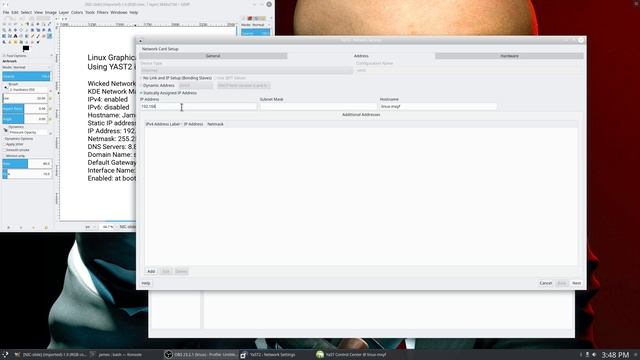Viewport: 640px width, 360px height.
Task: Click the Rate slider in Airbrush options
Action: [27, 164]
